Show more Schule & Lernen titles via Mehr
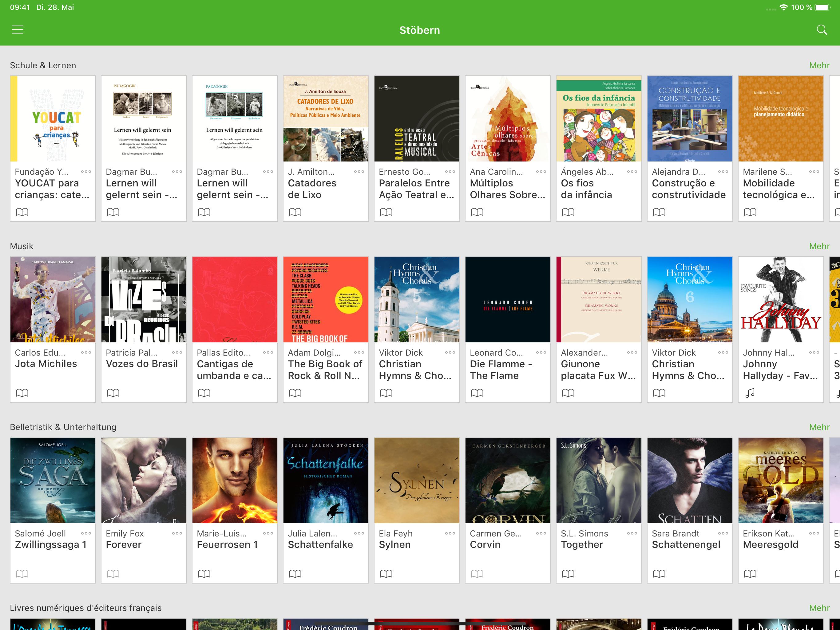This screenshot has height=630, width=840. click(x=819, y=65)
